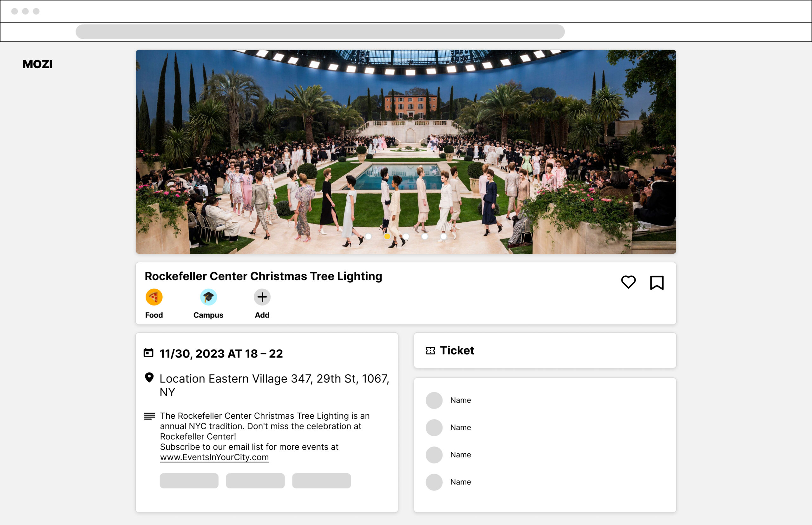Click the fashion show garden hero image
812x525 pixels.
tap(406, 152)
